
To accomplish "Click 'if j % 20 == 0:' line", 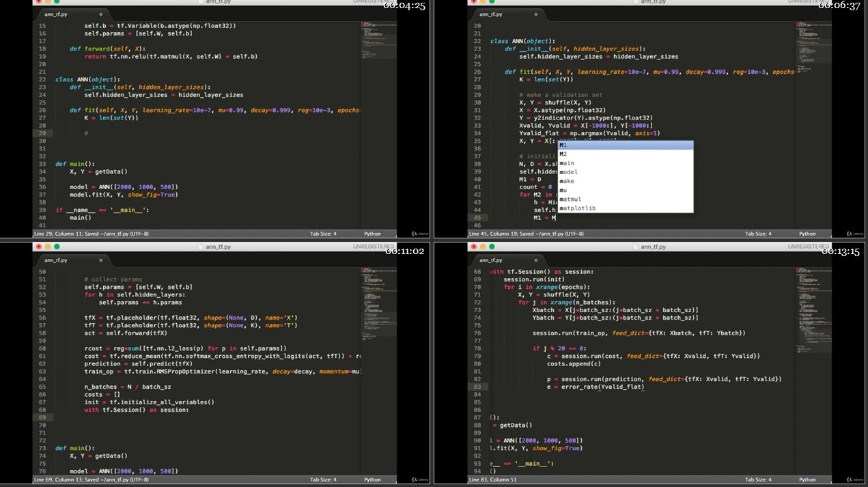I will (x=560, y=348).
